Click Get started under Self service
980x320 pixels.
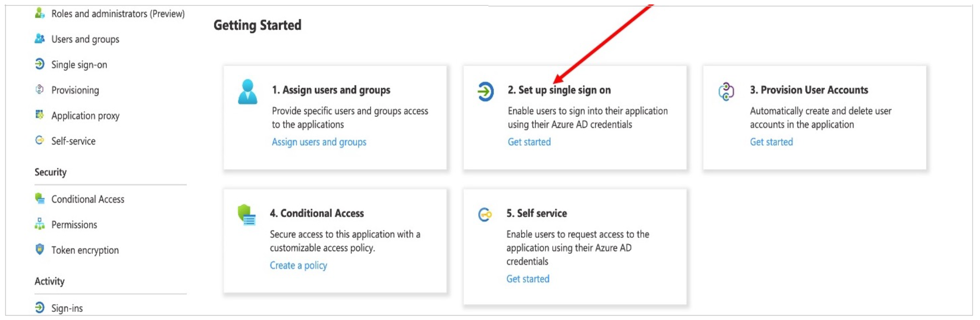(x=528, y=279)
